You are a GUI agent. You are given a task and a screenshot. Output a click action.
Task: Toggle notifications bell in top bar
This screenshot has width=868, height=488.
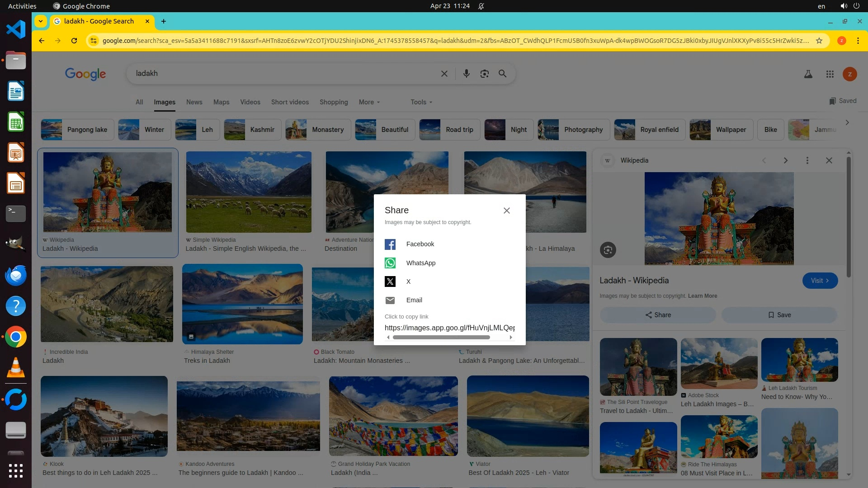tap(481, 6)
